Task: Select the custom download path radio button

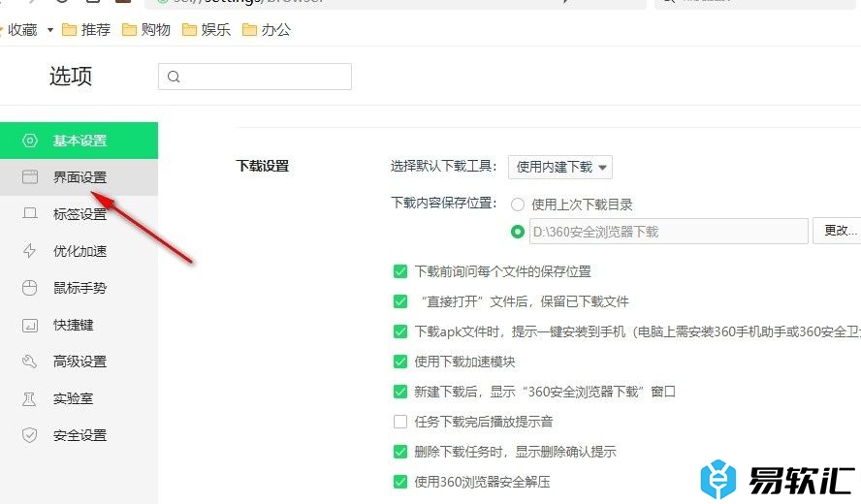Action: (517, 232)
